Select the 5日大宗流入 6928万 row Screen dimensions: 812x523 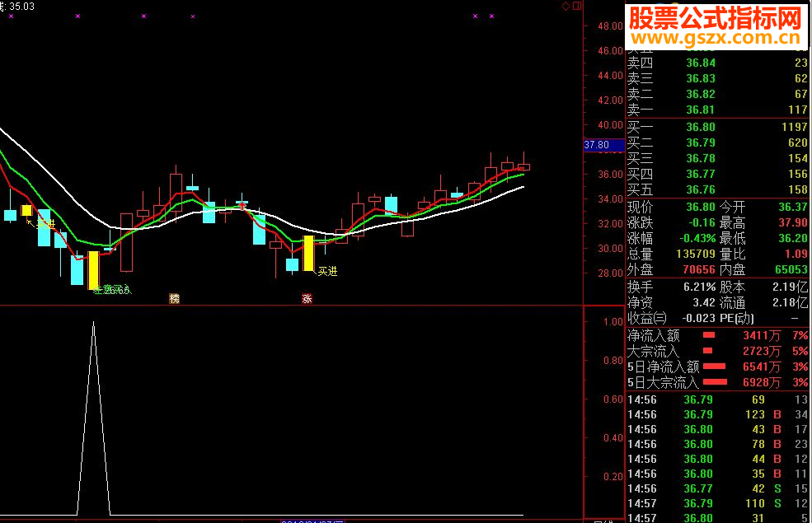point(717,383)
